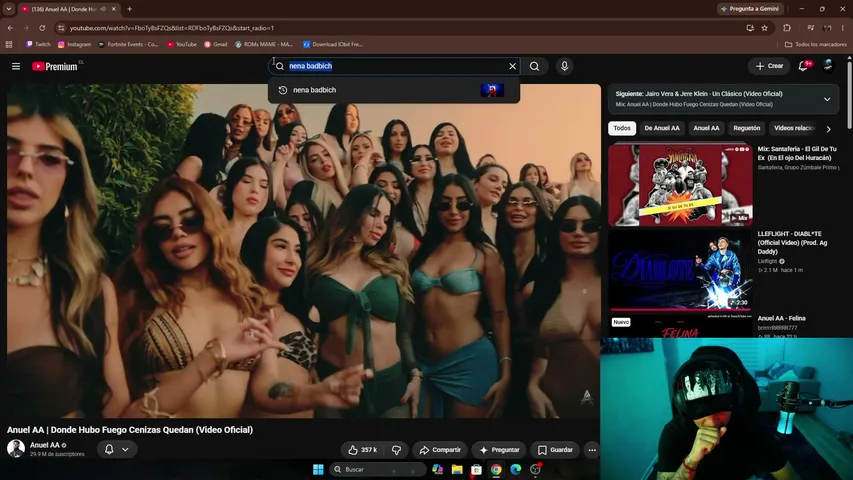Open the Instagram bookmark
Image resolution: width=853 pixels, height=480 pixels.
(x=75, y=44)
